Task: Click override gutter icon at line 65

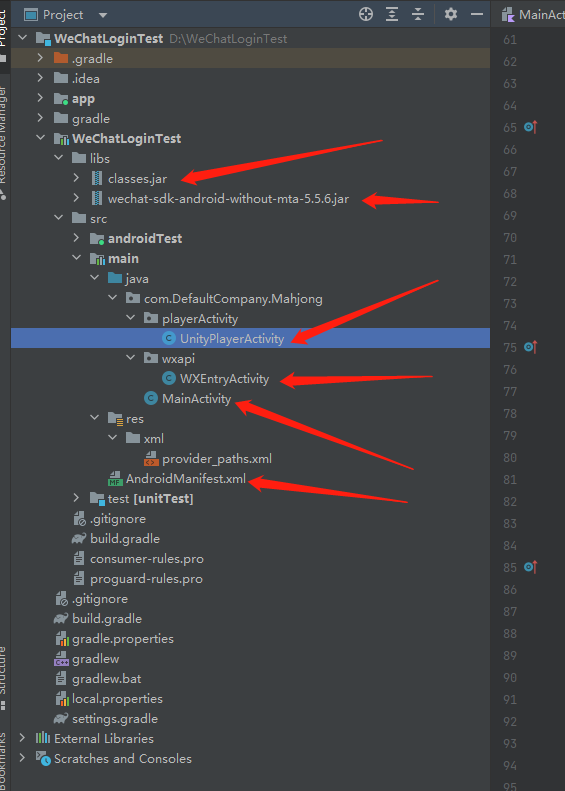Action: (530, 128)
